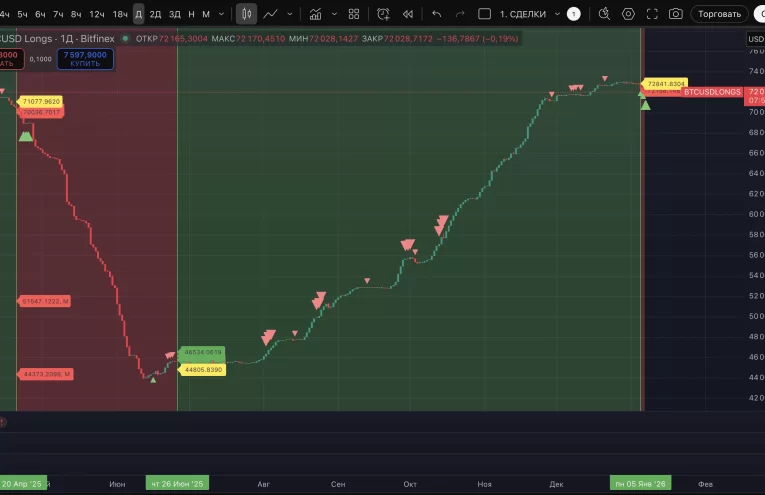Click the red 44373.2099, M label
Screen dimensions: 765x495
(45, 374)
